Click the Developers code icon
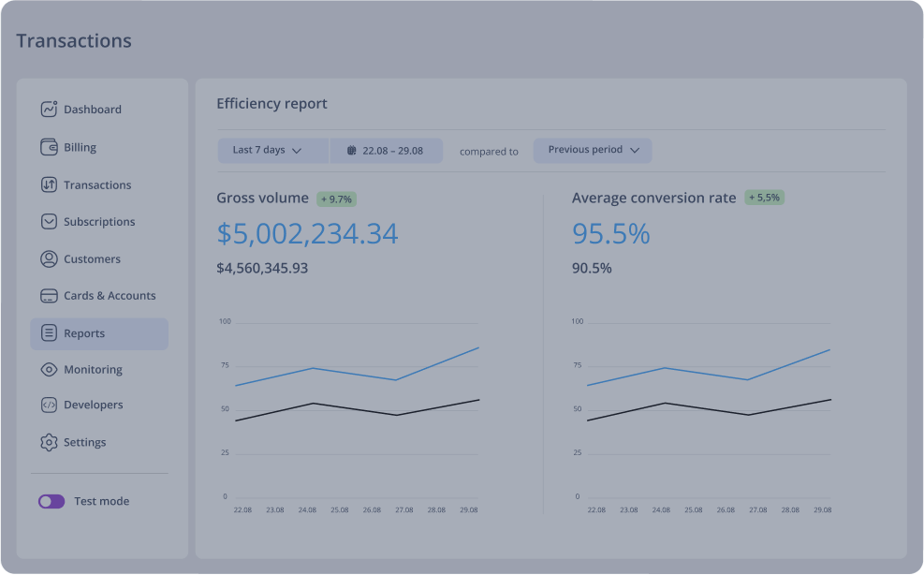 48,405
